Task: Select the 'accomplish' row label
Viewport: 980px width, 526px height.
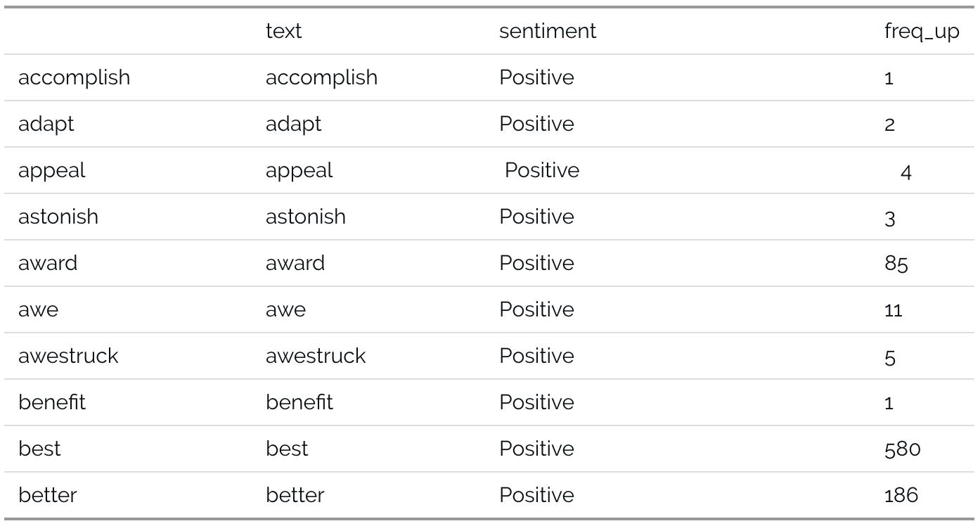Action: 74,77
